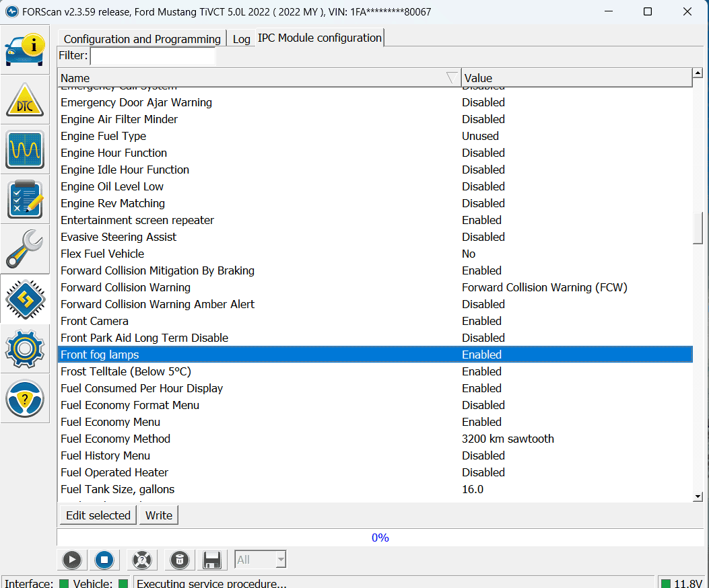Click the Interface green status indicator
This screenshot has height=588, width=709.
(x=64, y=583)
